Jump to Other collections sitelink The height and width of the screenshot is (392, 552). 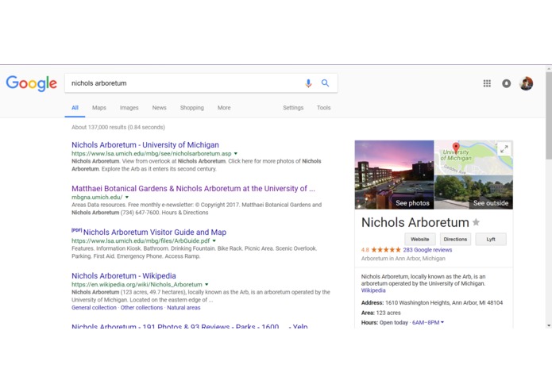(141, 308)
